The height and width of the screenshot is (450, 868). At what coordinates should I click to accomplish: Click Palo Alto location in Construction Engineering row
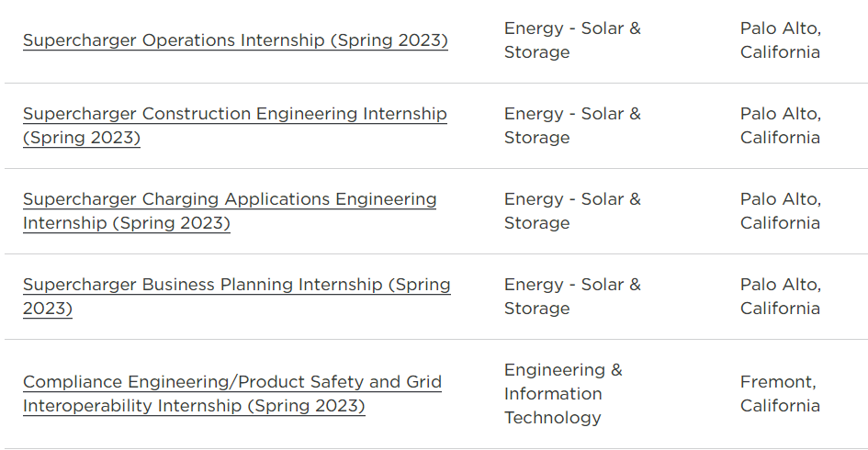[x=781, y=126]
